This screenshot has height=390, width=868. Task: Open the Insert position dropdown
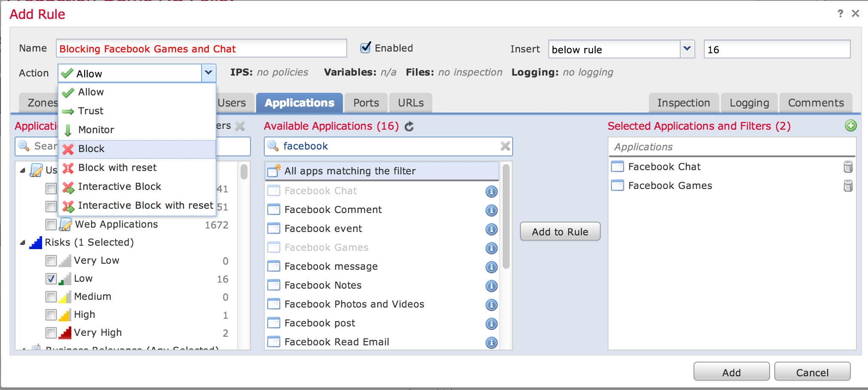pos(687,49)
